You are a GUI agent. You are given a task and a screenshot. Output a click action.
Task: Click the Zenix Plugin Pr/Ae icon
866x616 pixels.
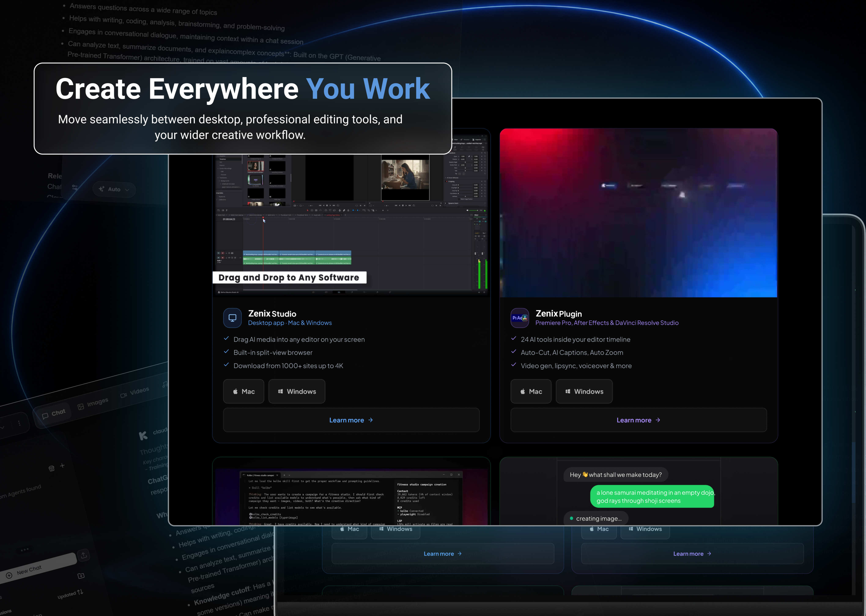click(520, 317)
